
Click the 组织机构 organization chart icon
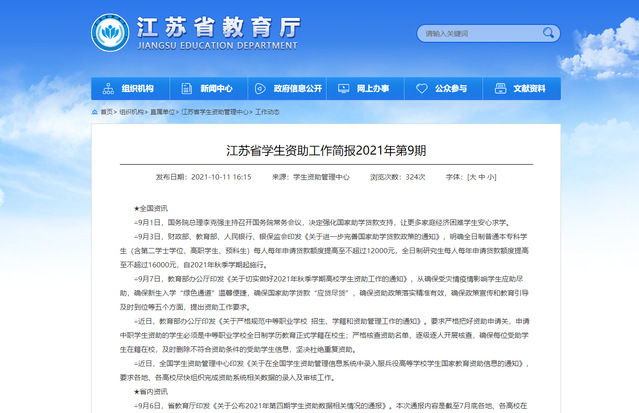(x=106, y=88)
